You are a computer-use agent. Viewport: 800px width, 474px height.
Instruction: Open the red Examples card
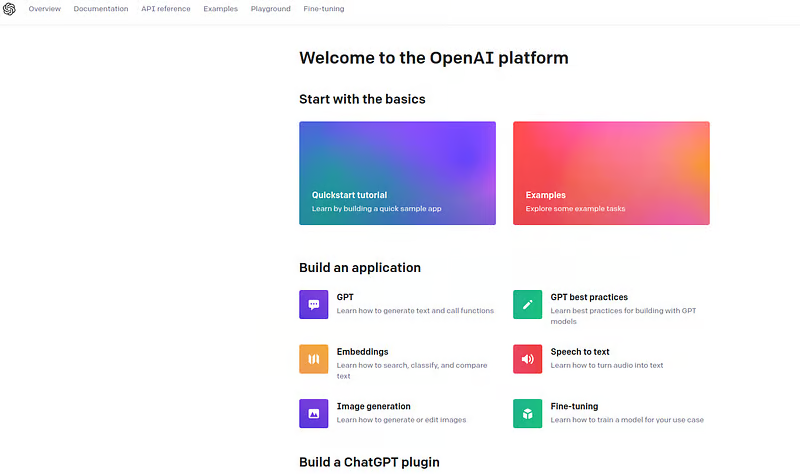(611, 173)
